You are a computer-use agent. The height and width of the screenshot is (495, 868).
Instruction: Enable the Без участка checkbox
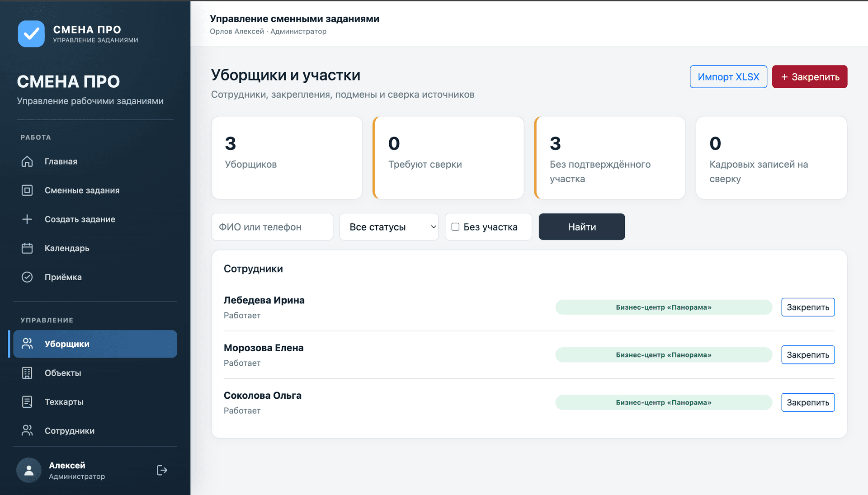[456, 227]
